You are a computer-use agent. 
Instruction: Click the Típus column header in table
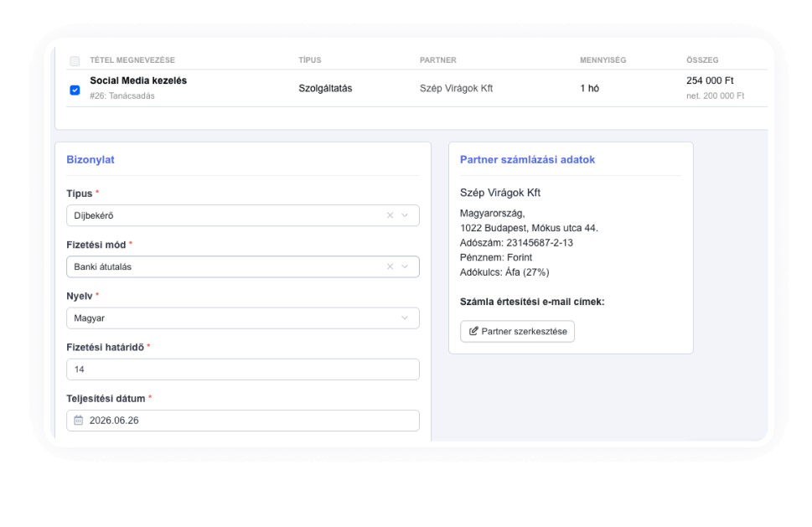(x=310, y=60)
